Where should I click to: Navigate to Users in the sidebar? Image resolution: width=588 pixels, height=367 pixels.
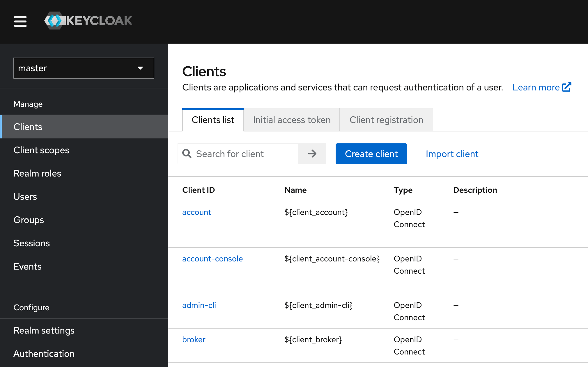pos(25,196)
